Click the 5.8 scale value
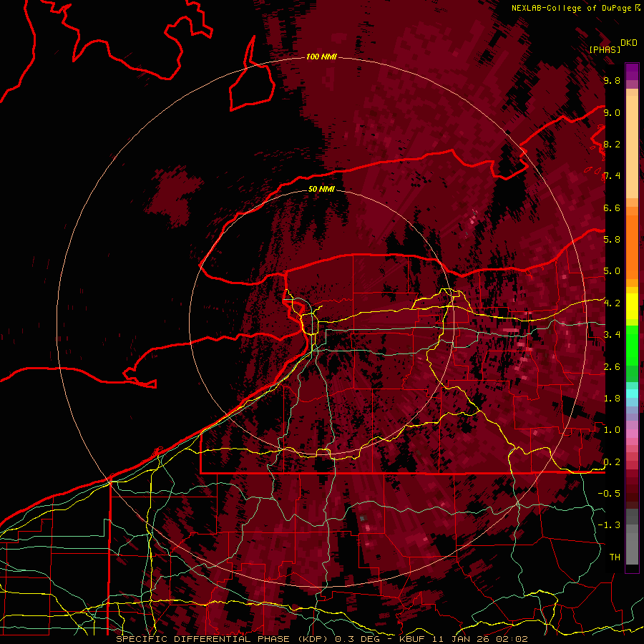This screenshot has width=644, height=644. pos(612,240)
